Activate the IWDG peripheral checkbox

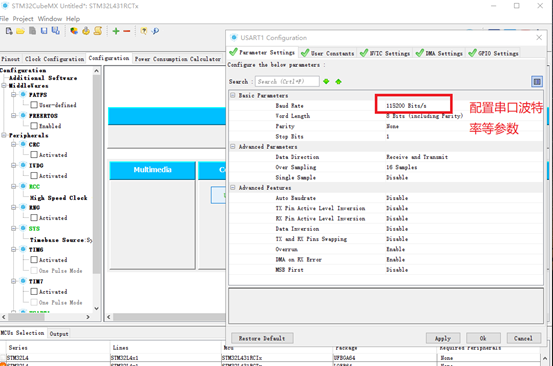coord(34,175)
